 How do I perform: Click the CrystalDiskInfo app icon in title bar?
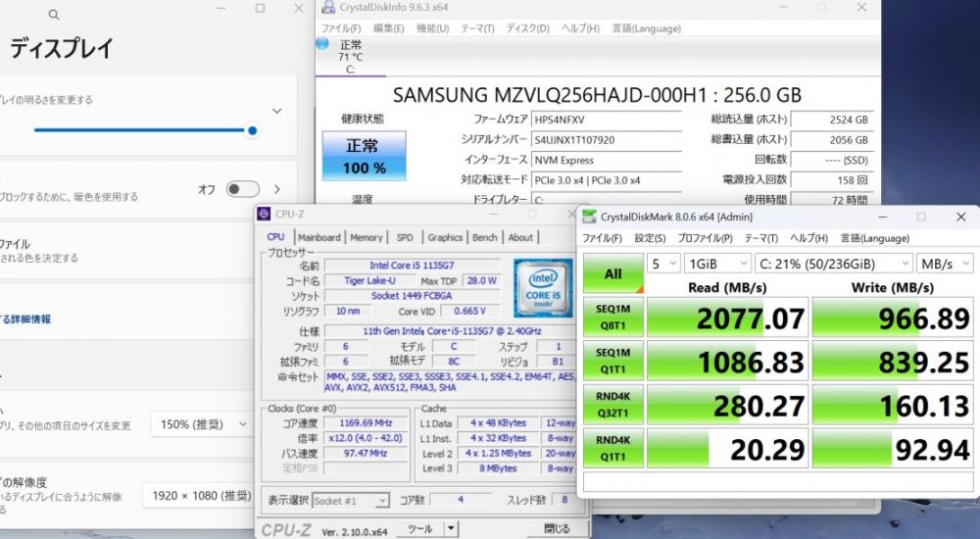point(327,8)
